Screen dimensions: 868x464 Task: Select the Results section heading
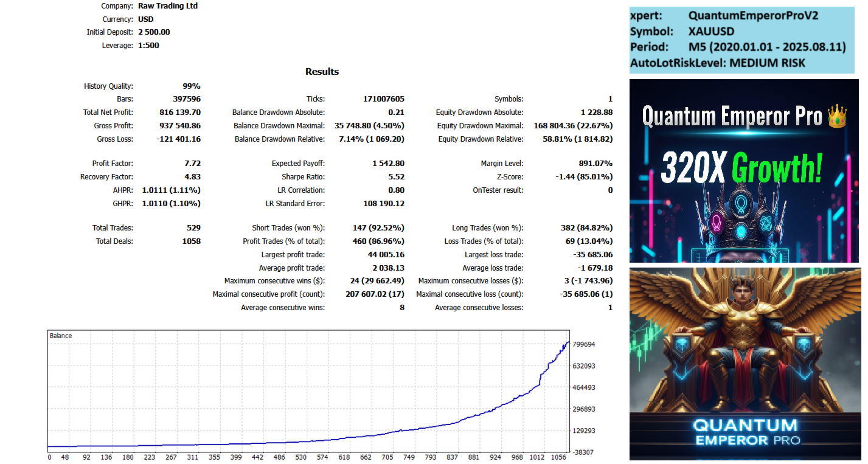point(322,72)
